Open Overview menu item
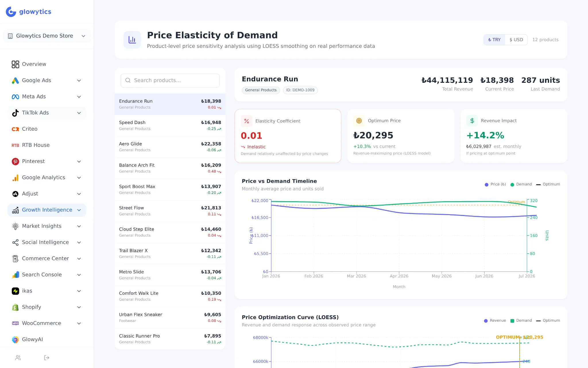 (x=47, y=64)
